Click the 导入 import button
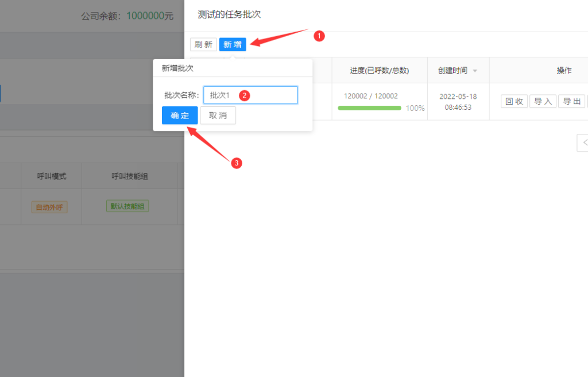Viewport: 588px width, 377px height. 543,102
